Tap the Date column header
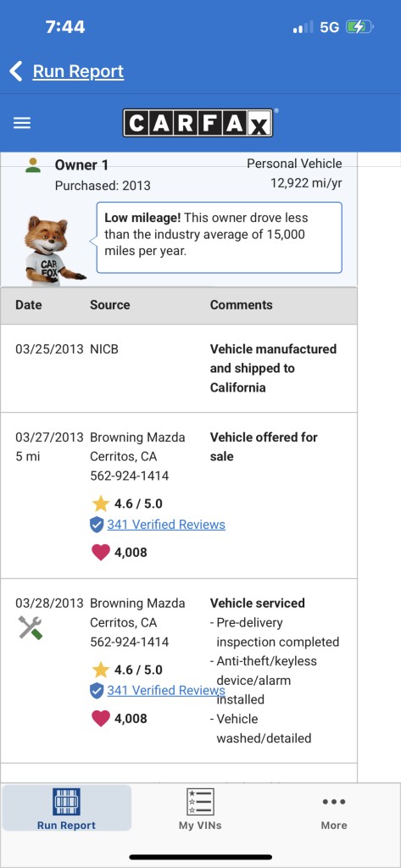The image size is (401, 868). pyautogui.click(x=28, y=305)
